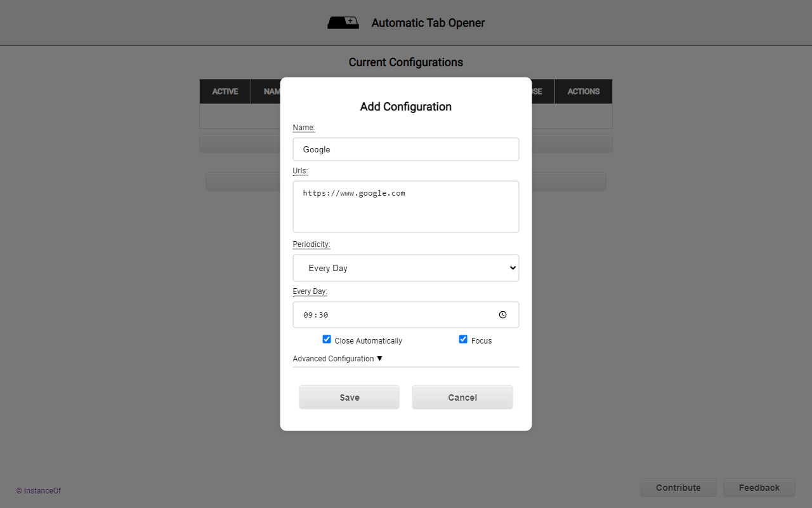Screen dimensions: 812x508
Task: Click the ACTIVE column header
Action: tap(225, 91)
